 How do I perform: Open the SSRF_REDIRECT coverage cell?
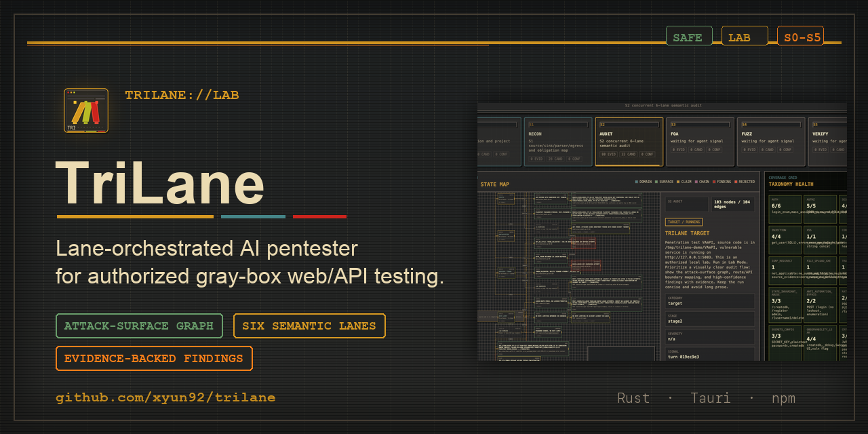point(784,270)
